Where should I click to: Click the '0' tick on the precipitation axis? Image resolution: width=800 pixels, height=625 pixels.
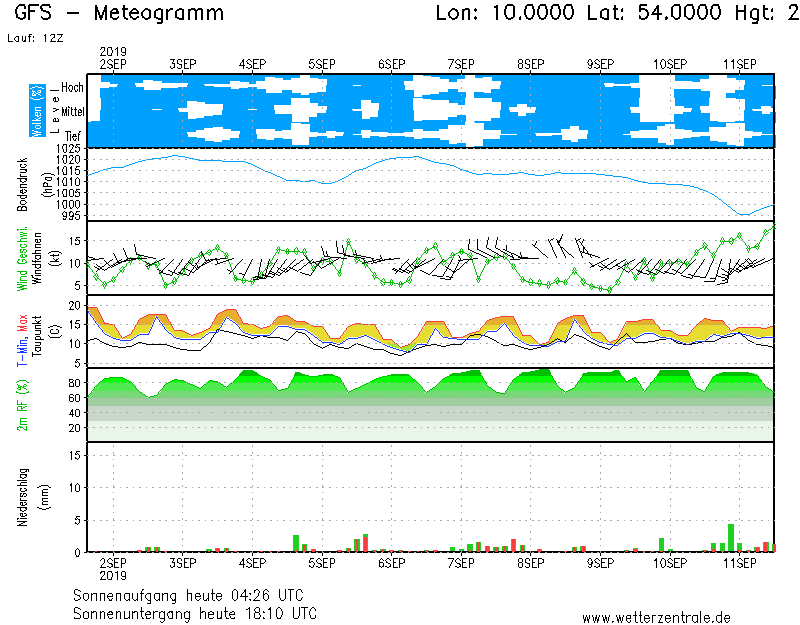(x=78, y=553)
